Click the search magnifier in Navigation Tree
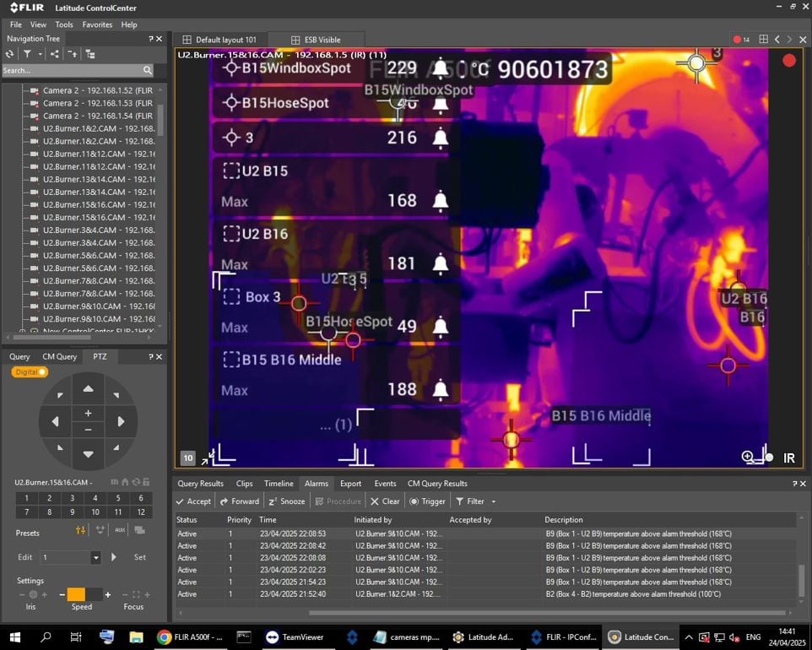 [148, 71]
